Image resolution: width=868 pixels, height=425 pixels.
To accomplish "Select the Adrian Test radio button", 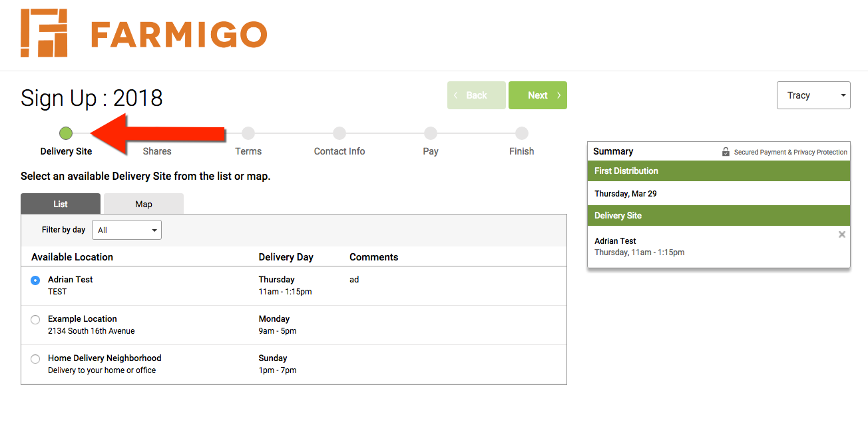I will point(35,280).
